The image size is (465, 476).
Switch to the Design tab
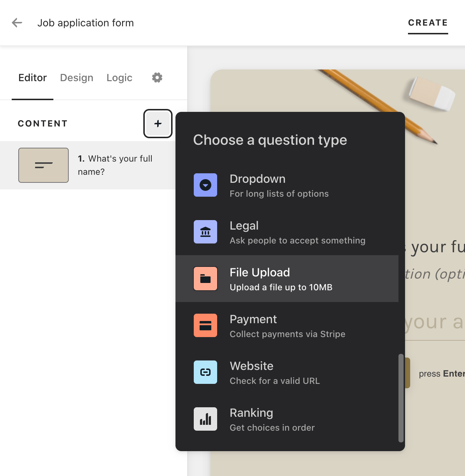click(x=76, y=78)
